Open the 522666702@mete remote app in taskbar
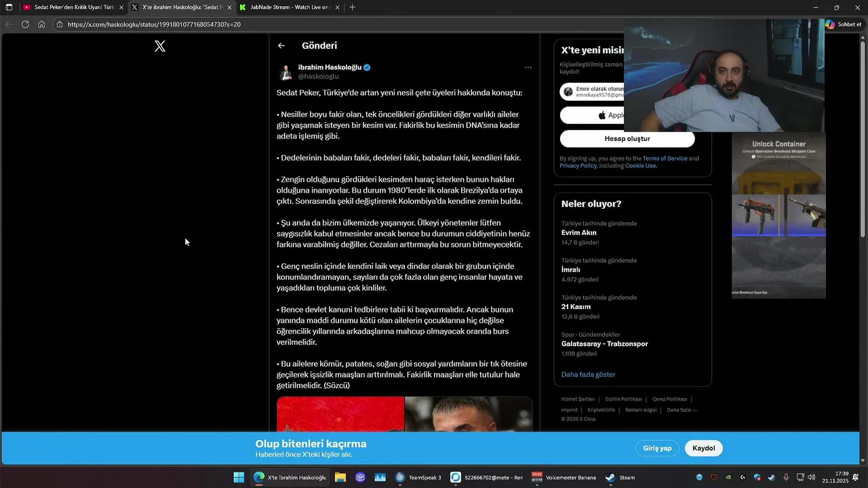The image size is (868, 488). pyautogui.click(x=487, y=477)
